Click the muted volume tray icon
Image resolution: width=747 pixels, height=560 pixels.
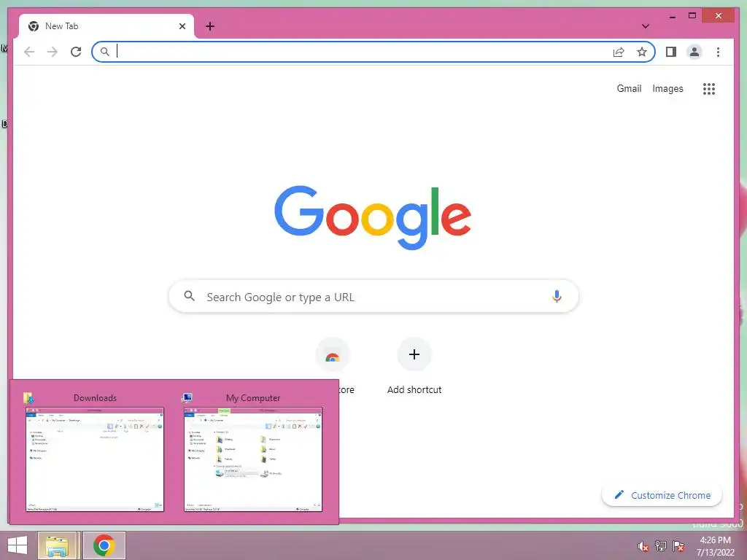(x=643, y=545)
